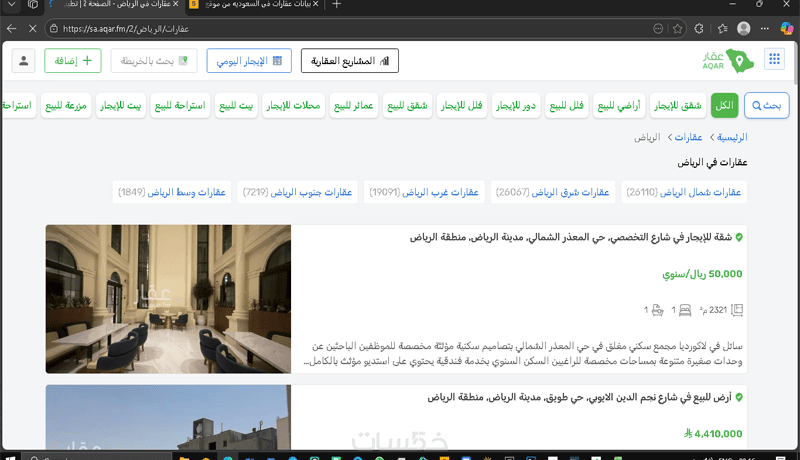
Task: Select بيت للإيجار category
Action: (120, 105)
